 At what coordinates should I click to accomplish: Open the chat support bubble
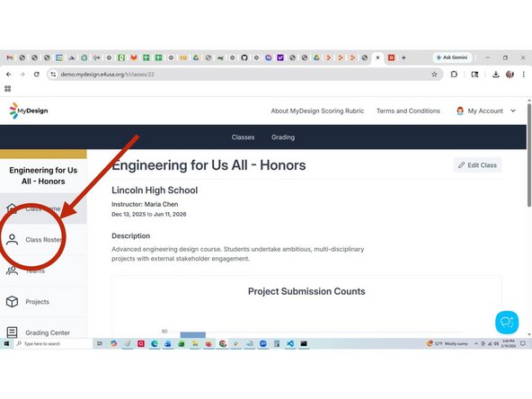pos(507,323)
